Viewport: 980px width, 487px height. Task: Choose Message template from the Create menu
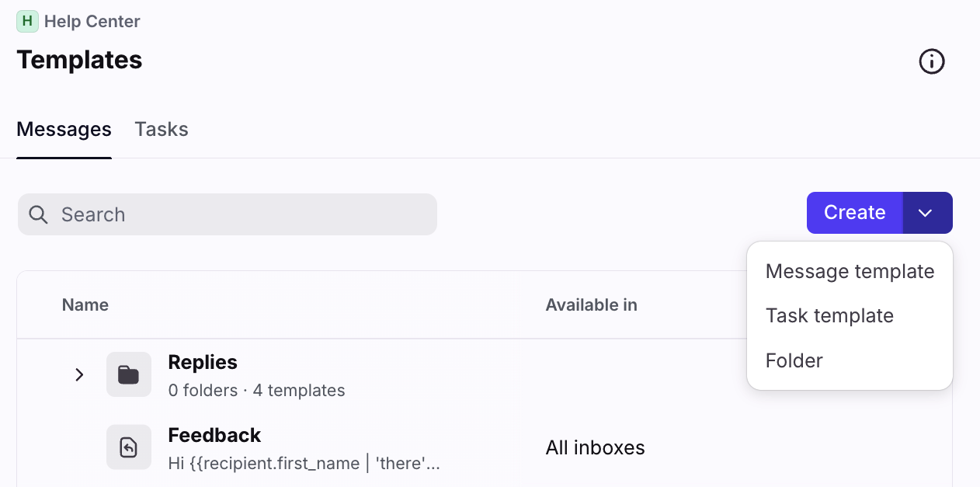850,271
